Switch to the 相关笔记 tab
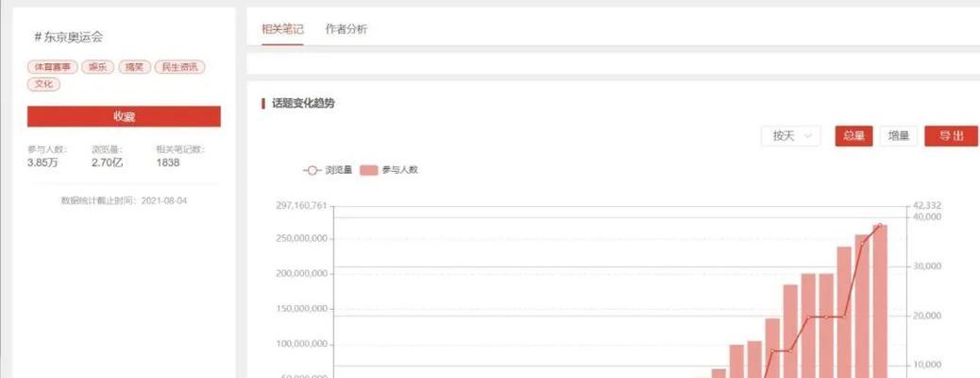This screenshot has width=980, height=378. click(282, 28)
